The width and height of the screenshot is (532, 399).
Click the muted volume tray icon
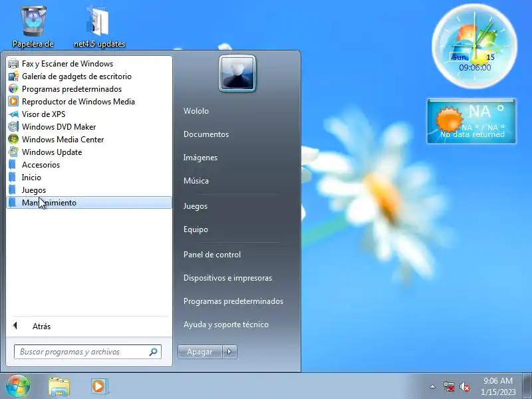click(x=465, y=386)
